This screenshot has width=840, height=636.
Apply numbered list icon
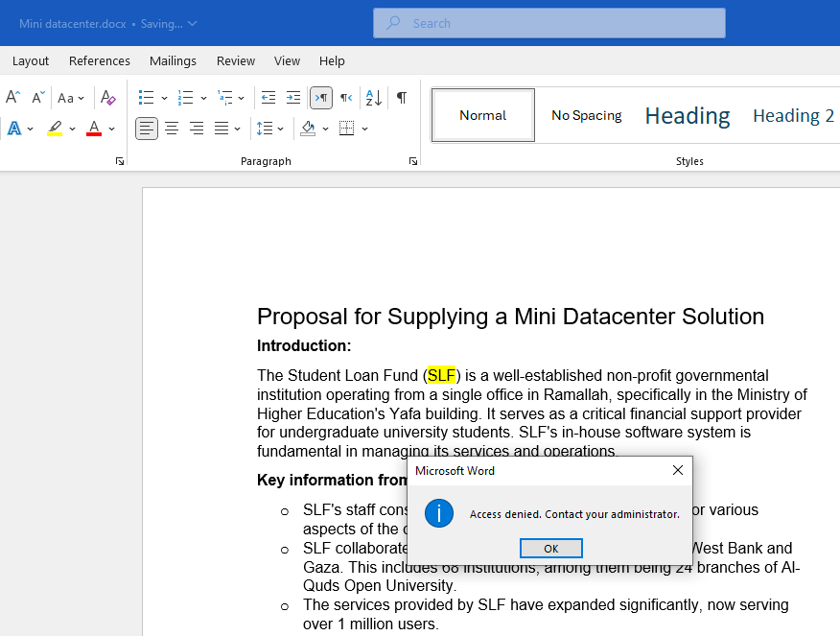click(x=185, y=98)
